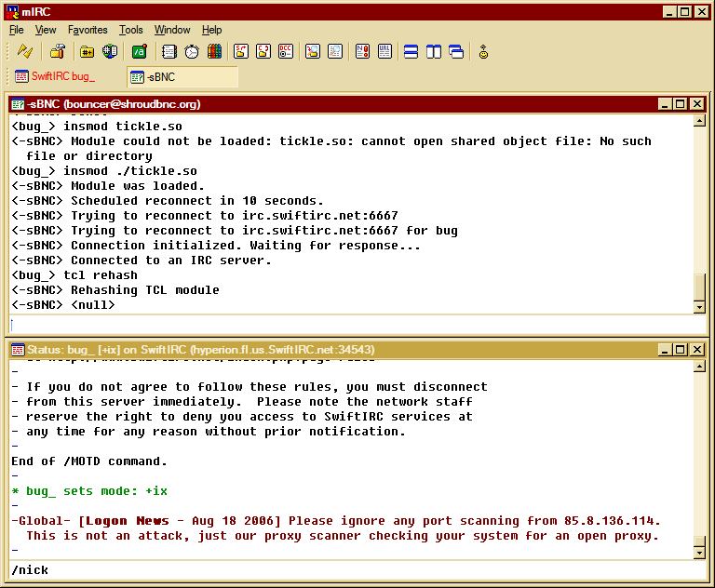The image size is (715, 588).
Task: Click the DCC Send file icon
Action: (x=241, y=51)
